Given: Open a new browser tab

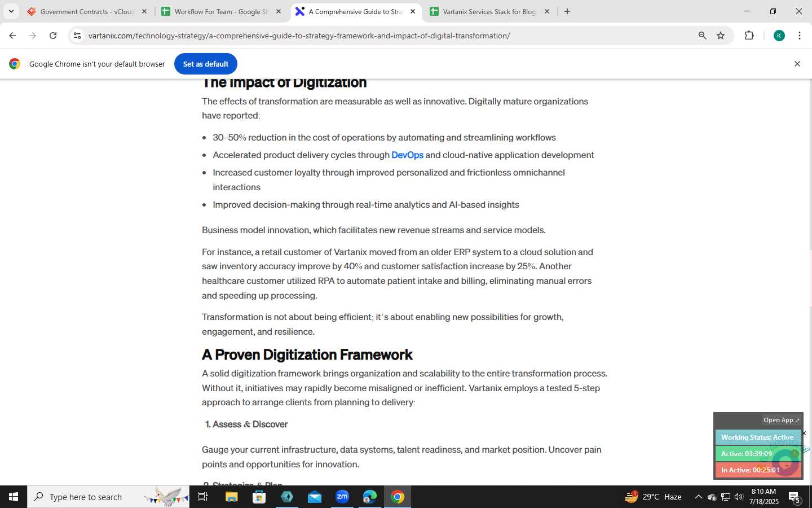Looking at the screenshot, I should coord(567,11).
